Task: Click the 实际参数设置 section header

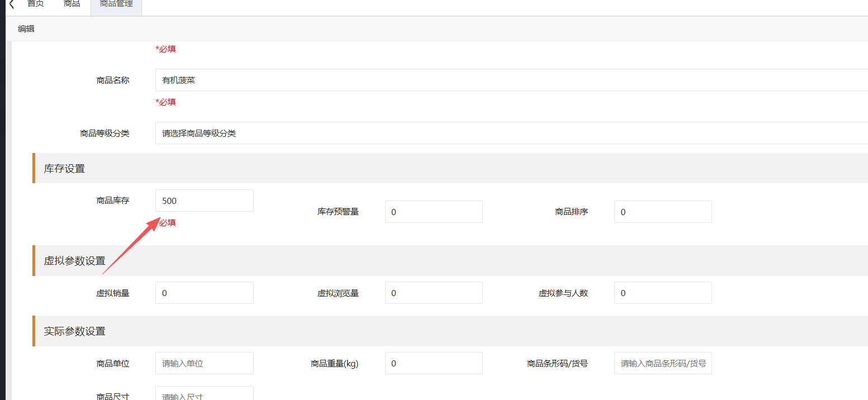Action: (75, 331)
